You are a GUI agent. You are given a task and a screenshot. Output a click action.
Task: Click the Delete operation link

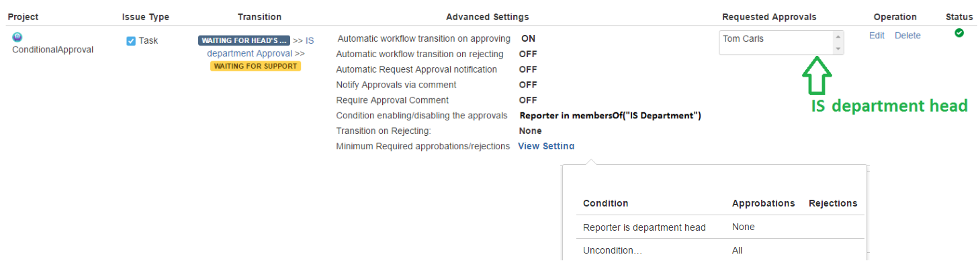[907, 36]
